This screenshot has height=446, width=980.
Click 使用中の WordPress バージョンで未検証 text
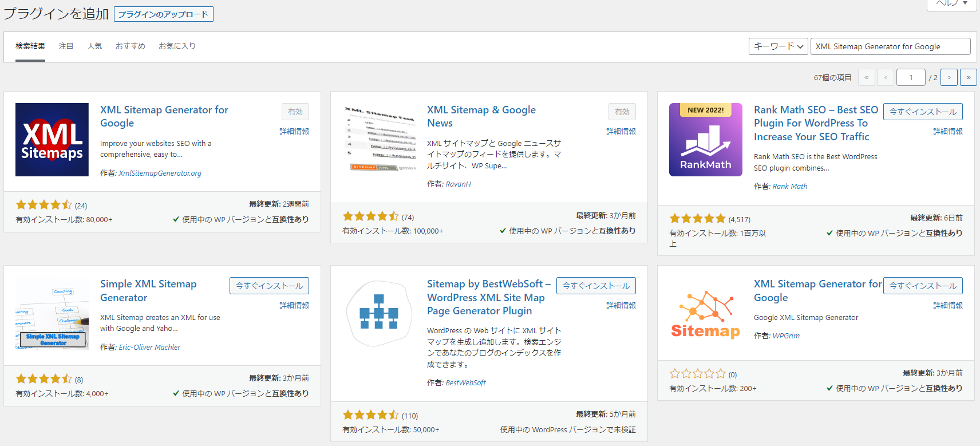point(568,430)
